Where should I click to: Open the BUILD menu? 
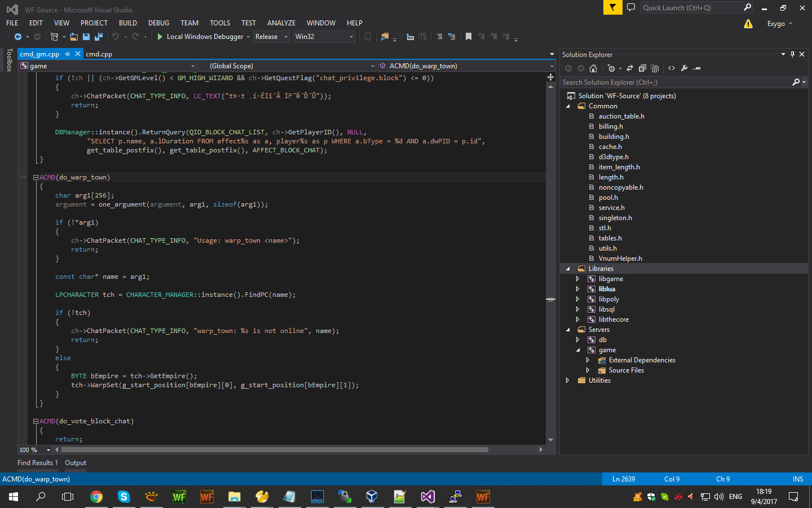click(x=128, y=23)
